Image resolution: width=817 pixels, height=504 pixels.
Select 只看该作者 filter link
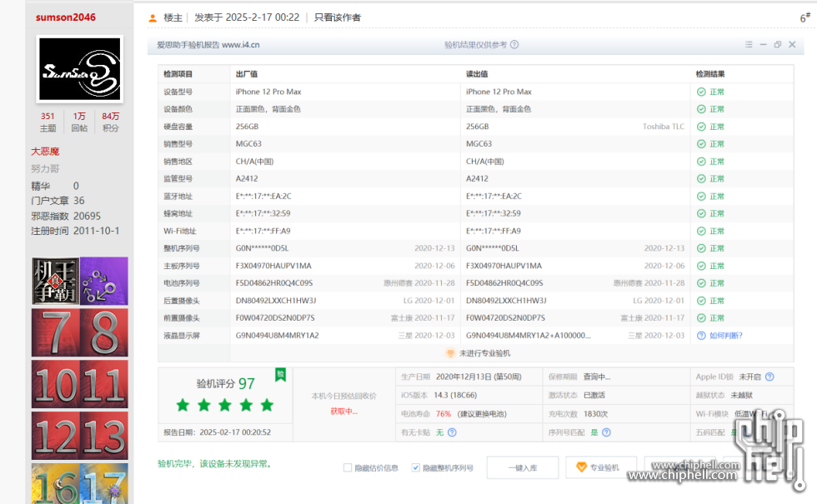click(x=337, y=17)
